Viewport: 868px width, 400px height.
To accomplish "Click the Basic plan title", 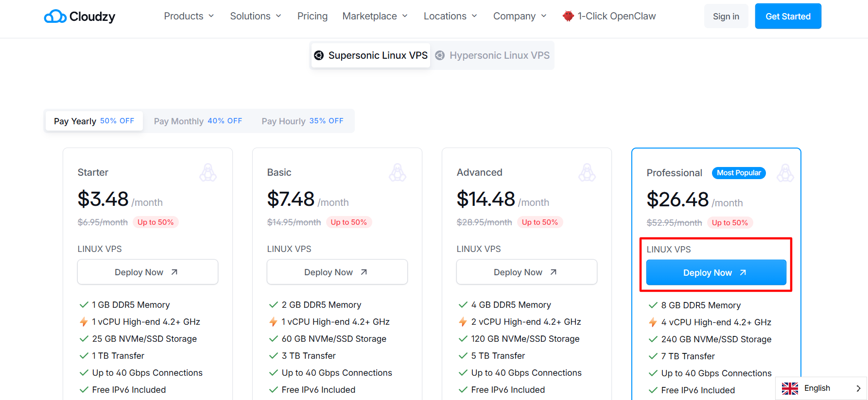I will coord(279,172).
